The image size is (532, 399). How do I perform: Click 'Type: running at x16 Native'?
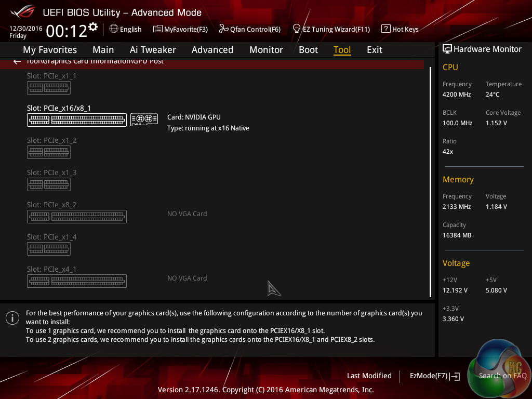208,128
